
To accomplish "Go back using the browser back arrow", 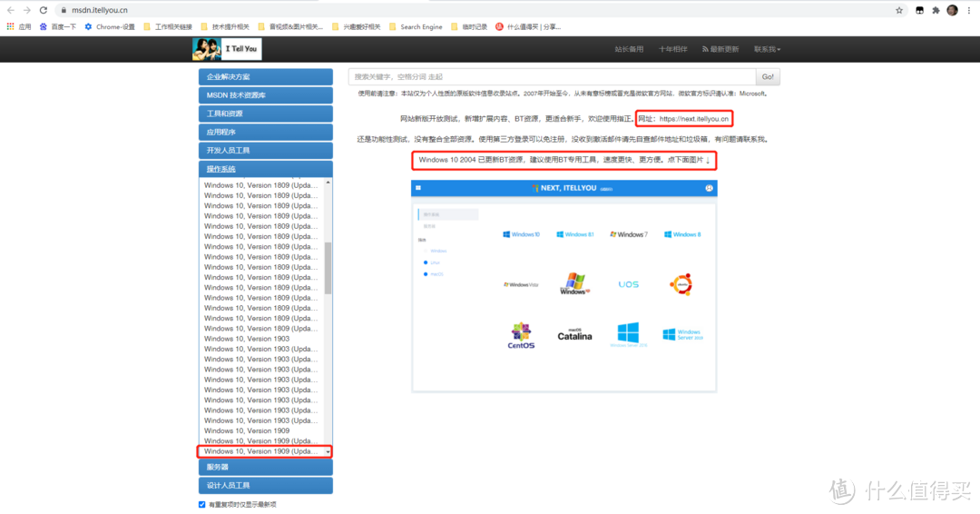I will [x=11, y=10].
